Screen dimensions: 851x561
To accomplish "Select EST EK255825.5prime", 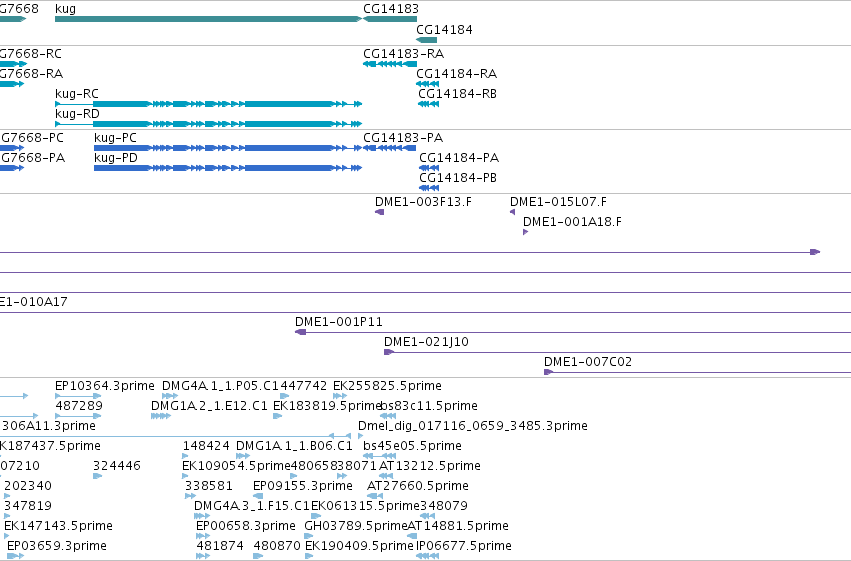I will pos(340,396).
